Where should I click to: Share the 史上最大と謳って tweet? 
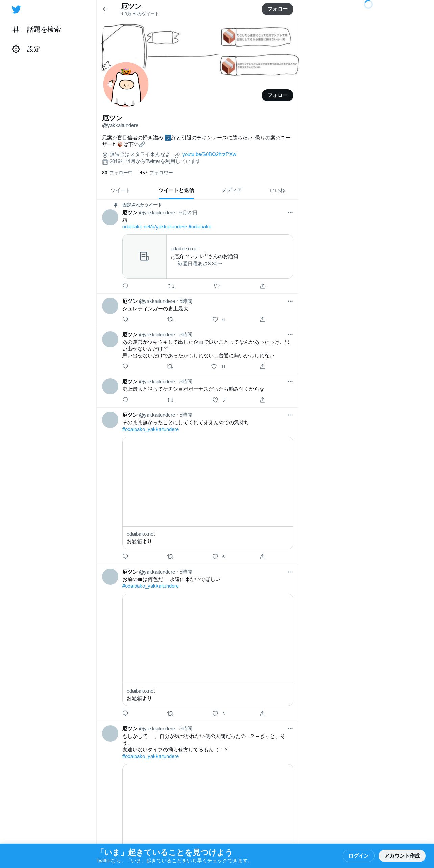pyautogui.click(x=263, y=400)
